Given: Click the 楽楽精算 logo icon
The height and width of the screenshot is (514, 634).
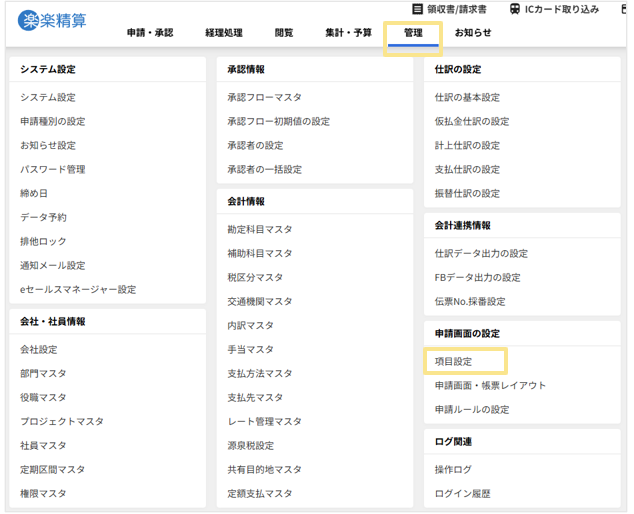Looking at the screenshot, I should point(29,20).
